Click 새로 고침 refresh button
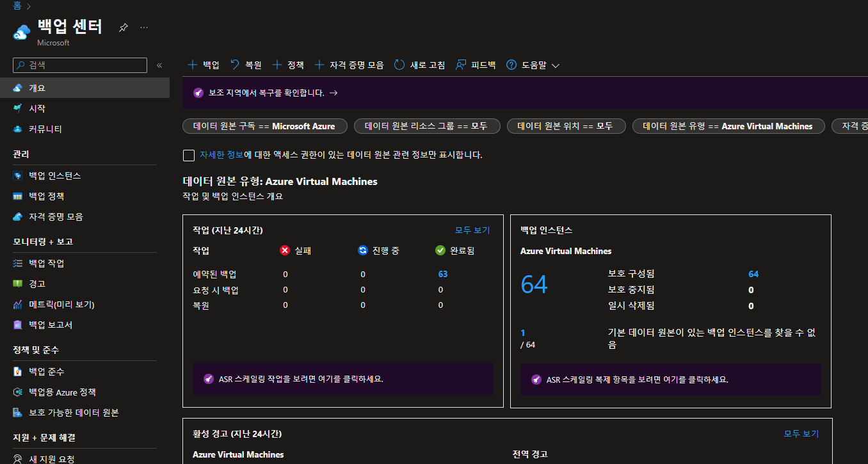 pos(419,65)
